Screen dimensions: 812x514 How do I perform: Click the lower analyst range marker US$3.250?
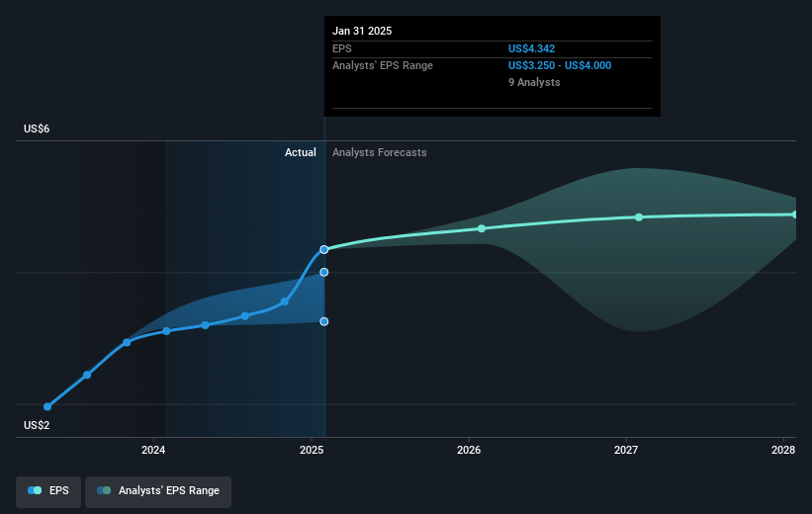point(324,321)
